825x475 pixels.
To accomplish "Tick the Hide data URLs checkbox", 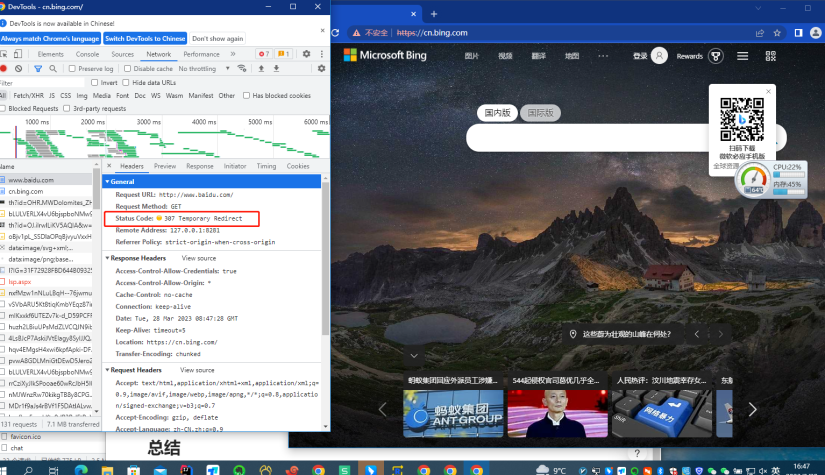I will coord(126,83).
